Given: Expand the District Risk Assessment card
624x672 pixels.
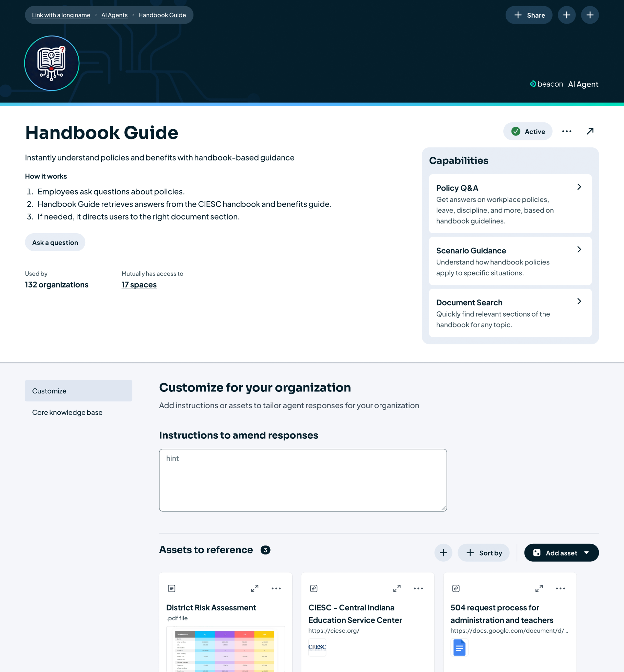Looking at the screenshot, I should click(x=254, y=589).
